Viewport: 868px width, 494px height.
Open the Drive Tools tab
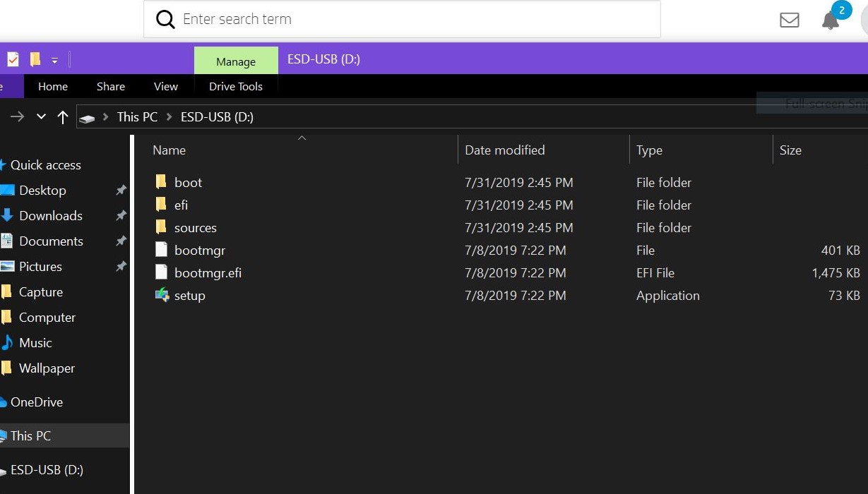[235, 86]
